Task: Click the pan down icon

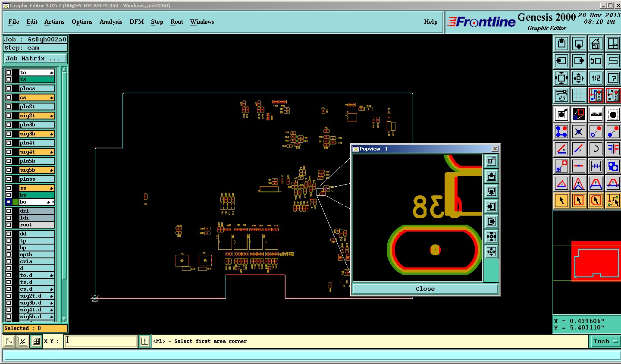Action: (x=579, y=44)
